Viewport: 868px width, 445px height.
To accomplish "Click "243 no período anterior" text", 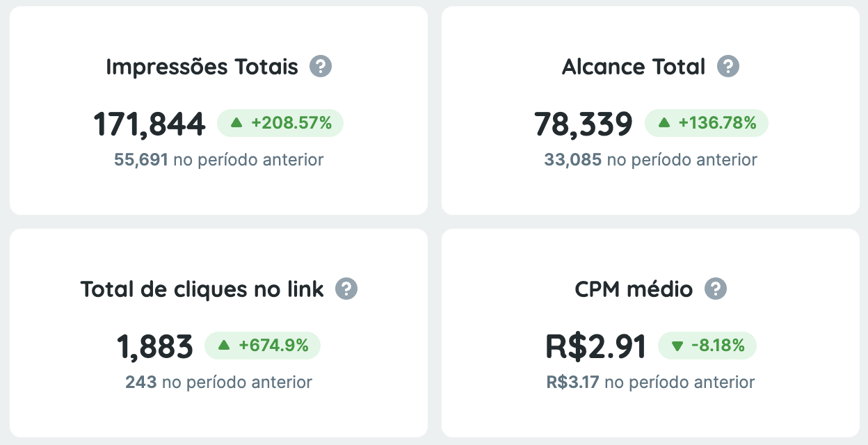I will point(218,382).
